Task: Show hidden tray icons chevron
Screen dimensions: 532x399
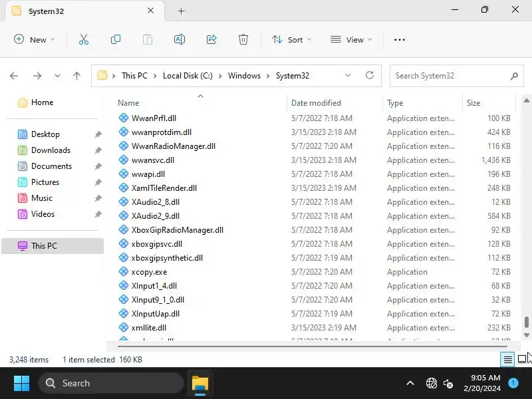Action: pyautogui.click(x=410, y=384)
